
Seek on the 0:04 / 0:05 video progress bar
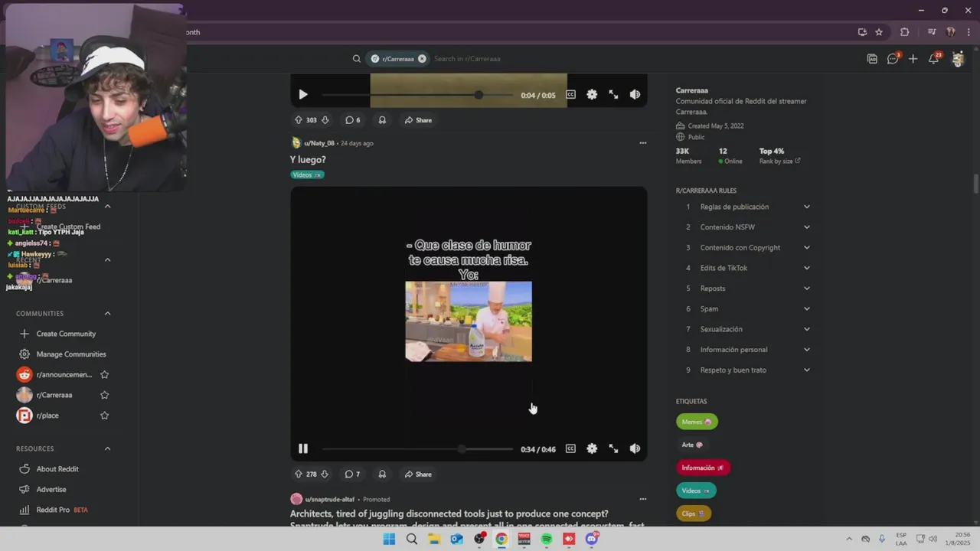click(x=417, y=95)
